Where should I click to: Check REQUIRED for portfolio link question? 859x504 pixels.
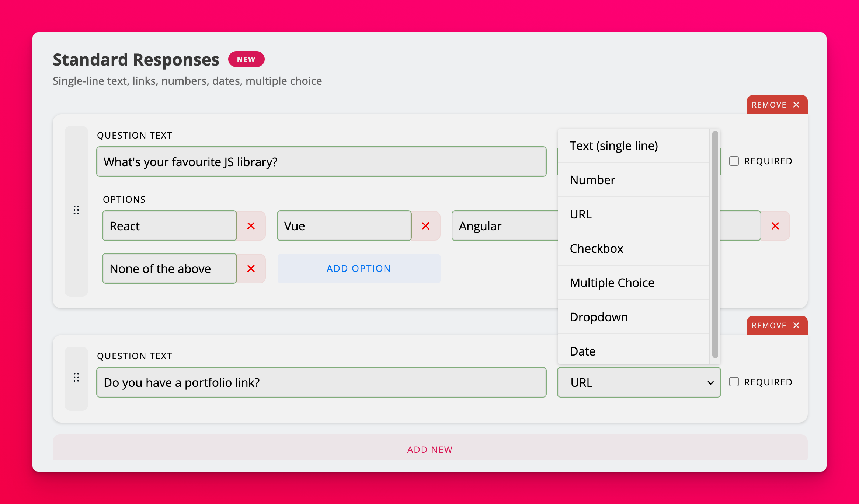[x=734, y=382]
